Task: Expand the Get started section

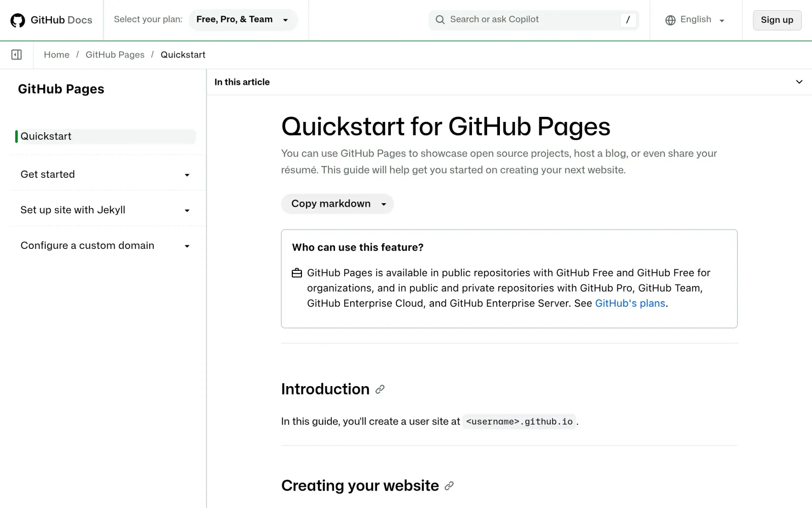Action: pyautogui.click(x=106, y=174)
